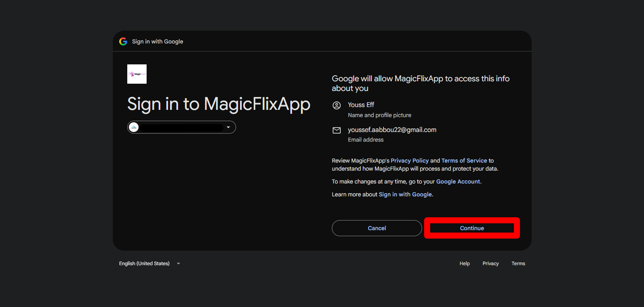Open the Privacy Policy link

click(x=410, y=161)
